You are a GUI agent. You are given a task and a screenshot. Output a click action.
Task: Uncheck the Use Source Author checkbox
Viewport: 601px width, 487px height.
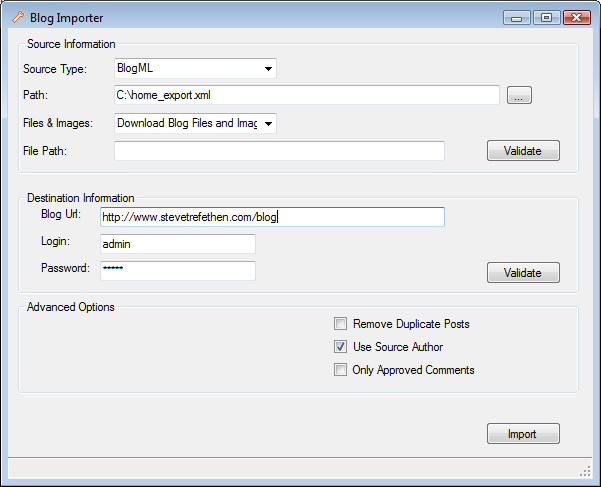coord(341,347)
